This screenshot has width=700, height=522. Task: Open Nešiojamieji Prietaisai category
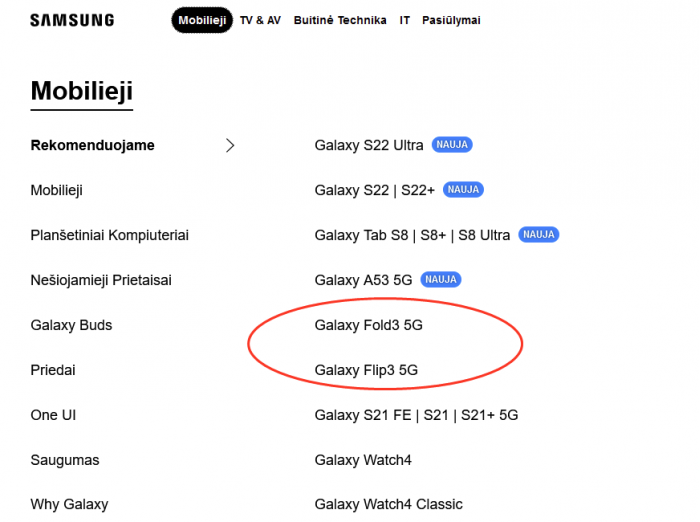[101, 280]
